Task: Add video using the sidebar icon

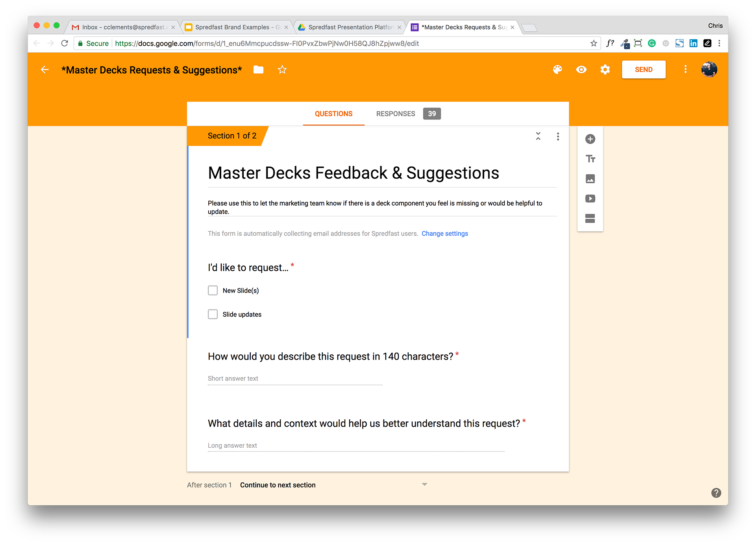Action: [x=590, y=199]
